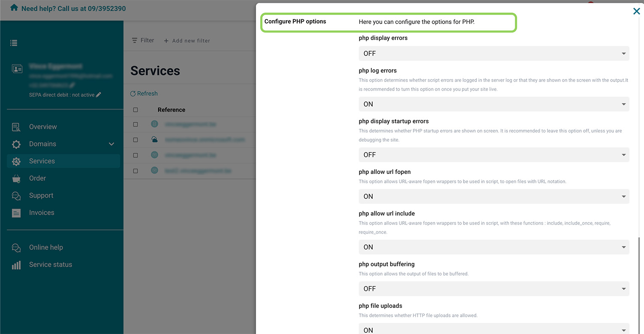Tick the checkbox of the fourth service row
Screen dimensions: 644x334
pyautogui.click(x=135, y=171)
